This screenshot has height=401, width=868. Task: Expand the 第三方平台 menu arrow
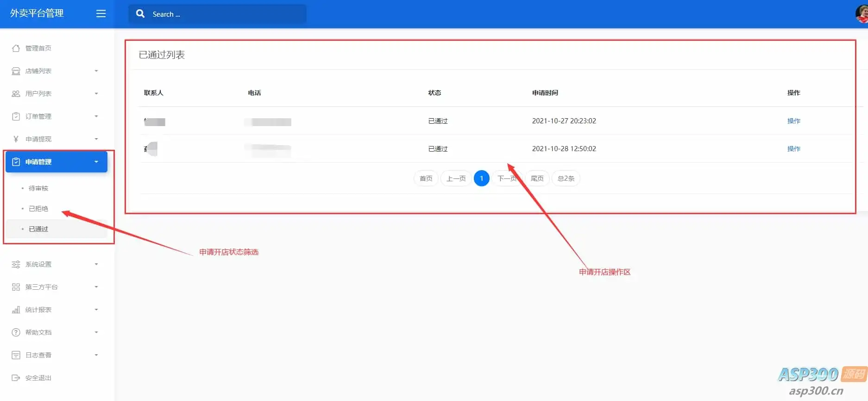pos(96,287)
